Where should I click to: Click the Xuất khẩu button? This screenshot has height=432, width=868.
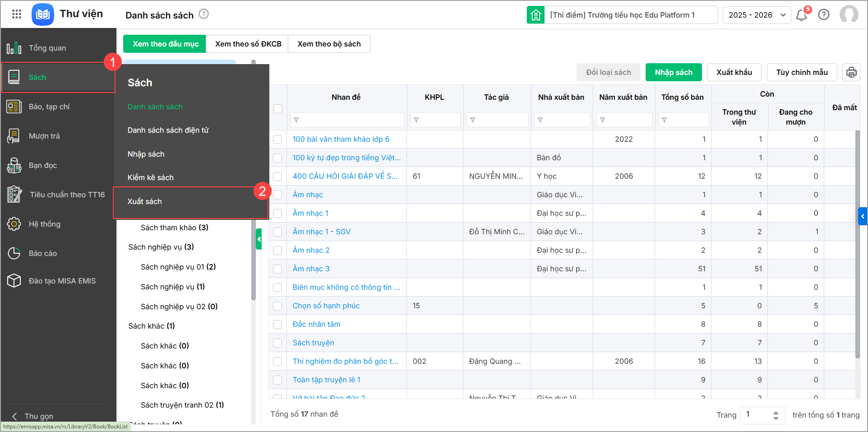point(734,72)
